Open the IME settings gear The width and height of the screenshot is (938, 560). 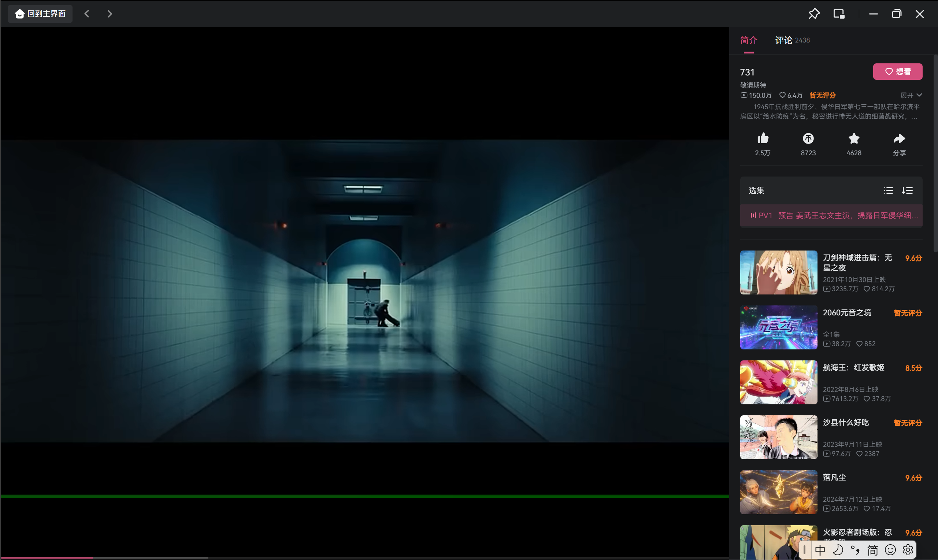tap(908, 550)
